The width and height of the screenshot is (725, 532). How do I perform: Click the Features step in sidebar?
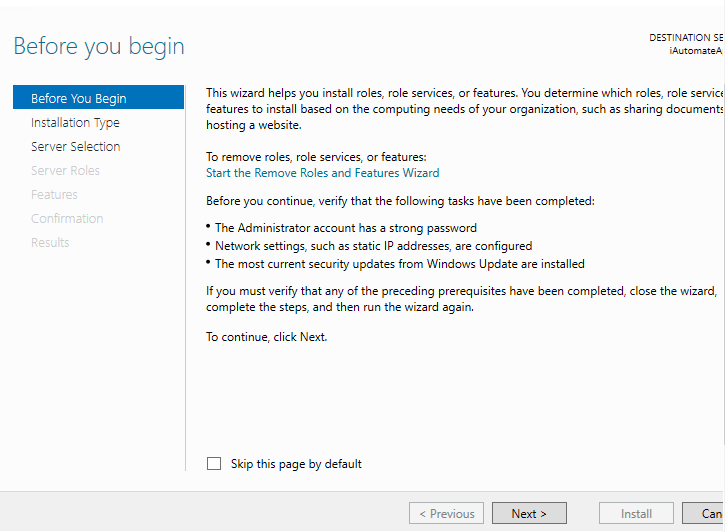coord(54,194)
